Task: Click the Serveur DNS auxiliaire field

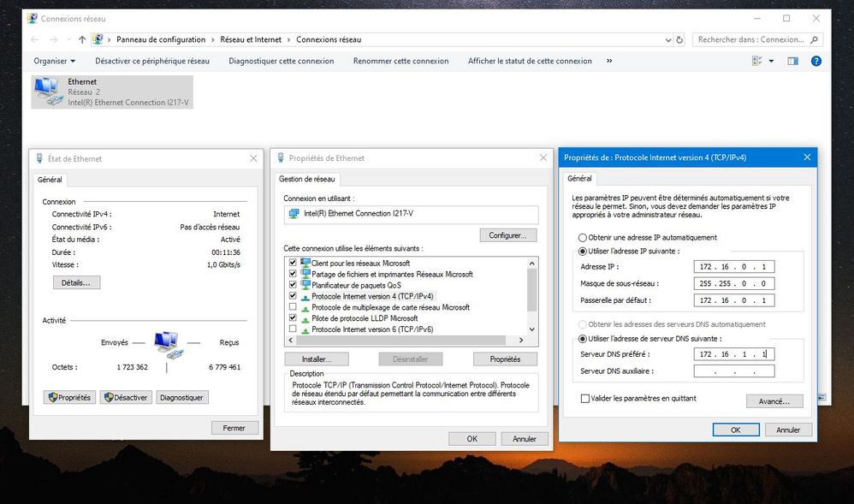Action: [x=733, y=371]
